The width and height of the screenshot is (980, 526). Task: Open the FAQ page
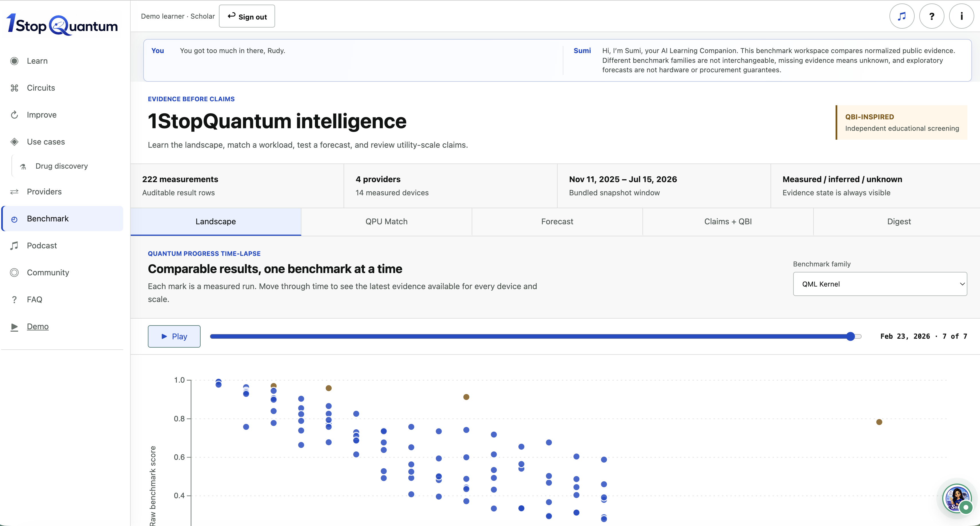tap(62, 300)
